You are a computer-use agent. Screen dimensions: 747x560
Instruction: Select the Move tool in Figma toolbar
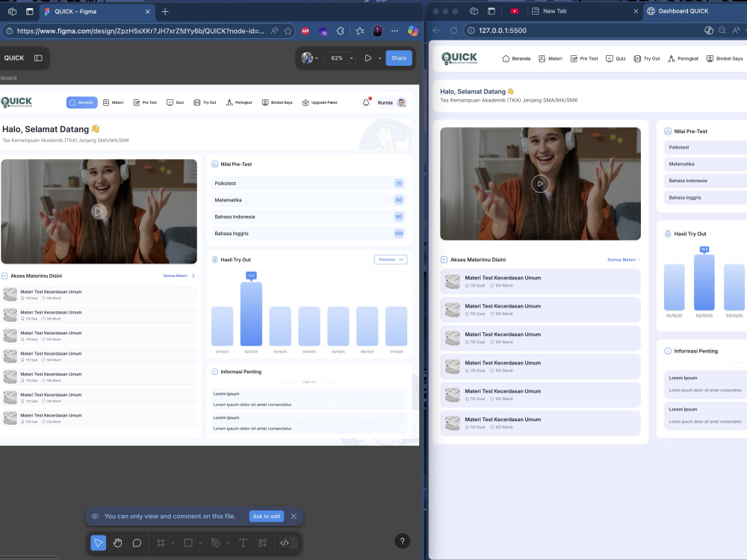98,543
